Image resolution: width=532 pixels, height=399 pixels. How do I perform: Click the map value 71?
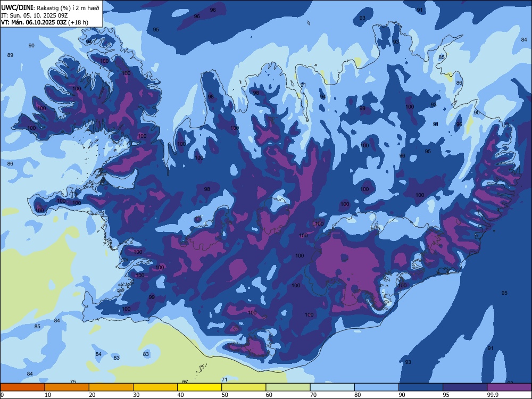[x=225, y=380]
